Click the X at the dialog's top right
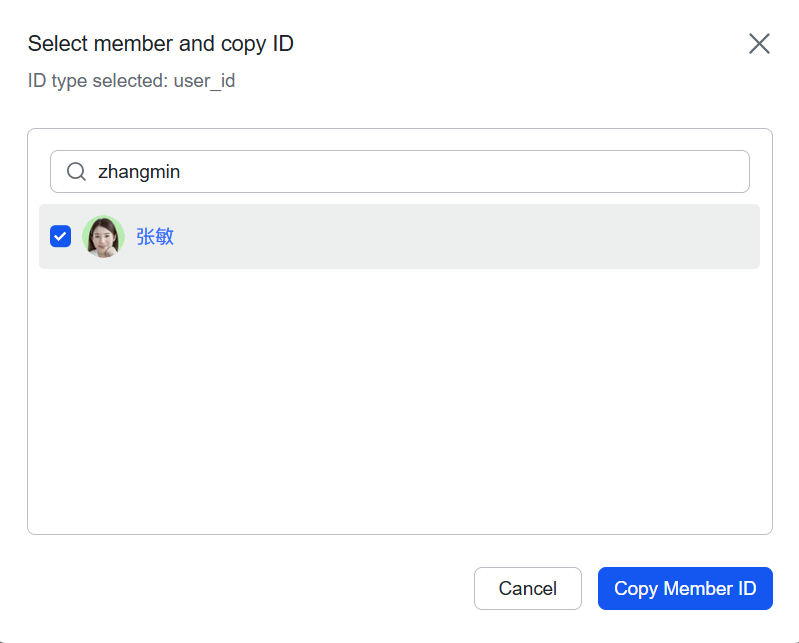Image resolution: width=799 pixels, height=643 pixels. pyautogui.click(x=759, y=43)
